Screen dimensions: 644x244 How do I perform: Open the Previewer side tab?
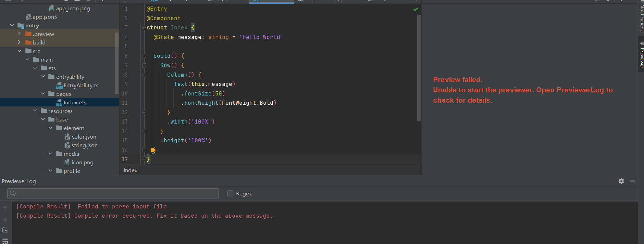click(641, 55)
